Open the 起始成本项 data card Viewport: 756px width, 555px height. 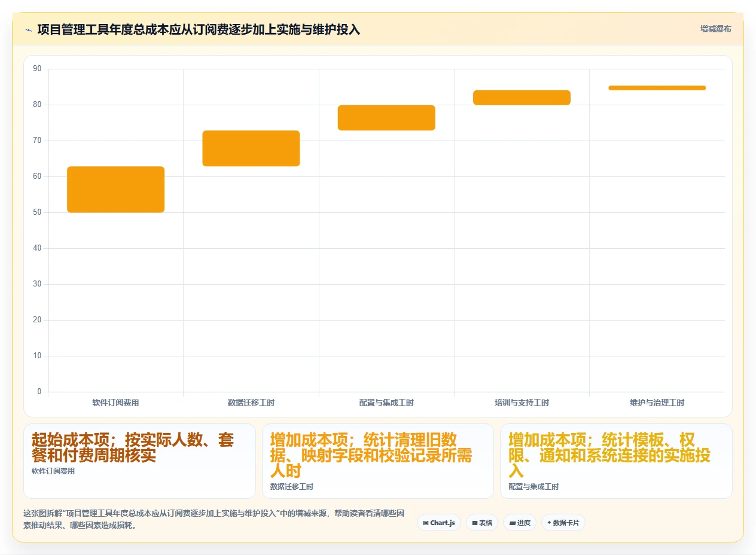pos(139,461)
